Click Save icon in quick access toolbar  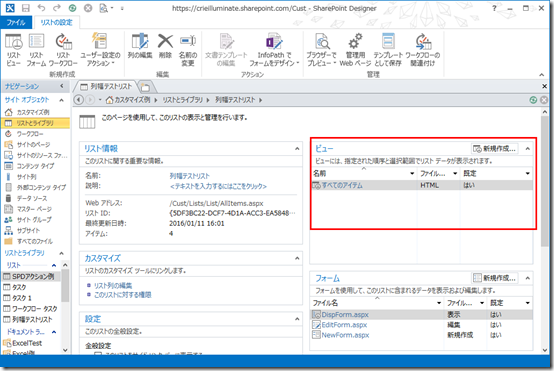[26, 8]
